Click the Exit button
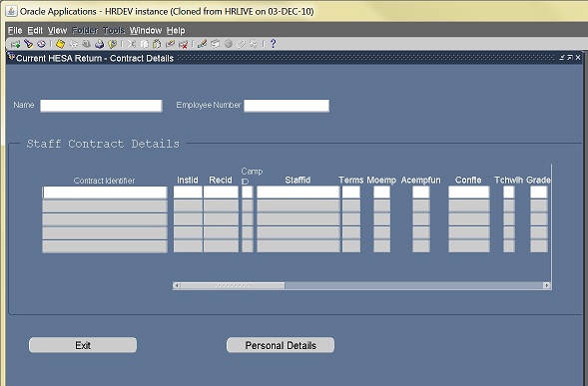This screenshot has height=386, width=588. point(83,345)
